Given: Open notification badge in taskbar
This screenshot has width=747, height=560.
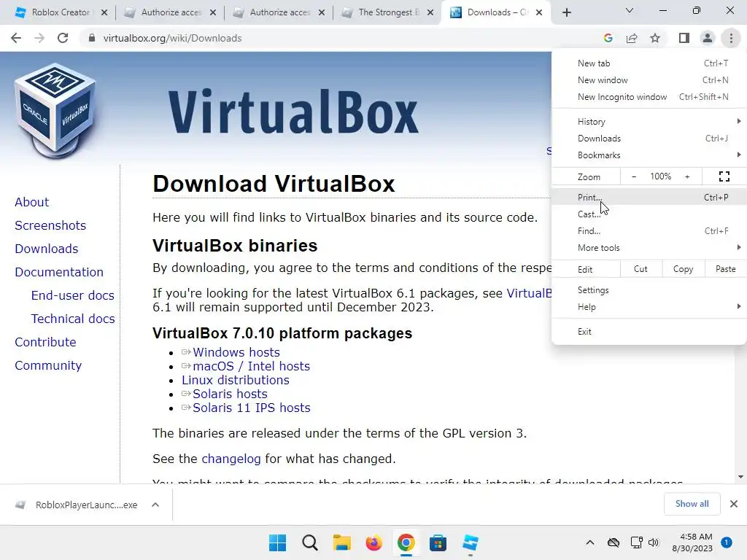Looking at the screenshot, I should [x=727, y=542].
